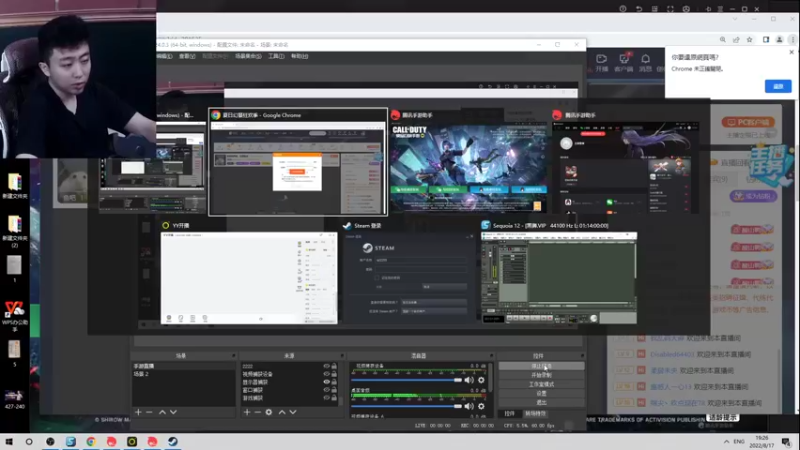Move the source down in the list

coord(293,412)
